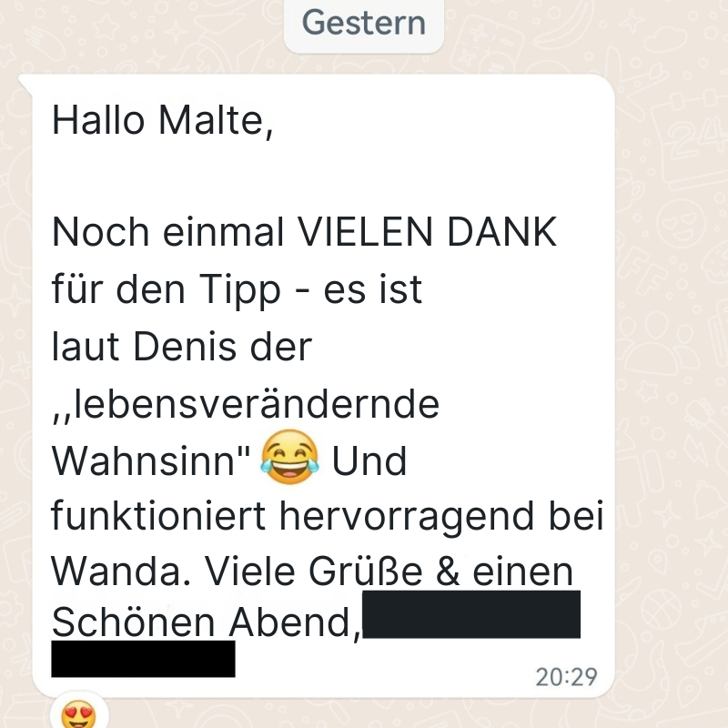
Task: Click the word lebensverändernde
Action: click(257, 403)
